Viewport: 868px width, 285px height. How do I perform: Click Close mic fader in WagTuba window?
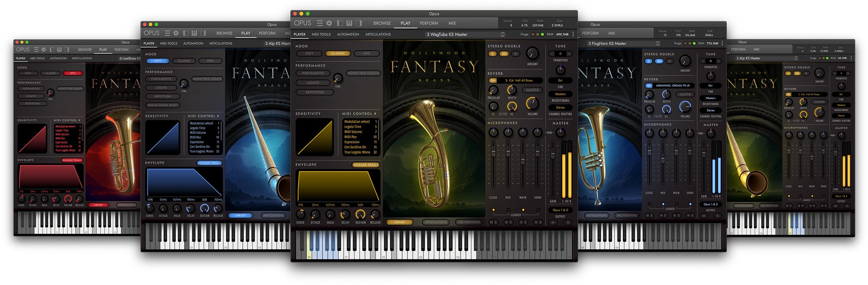coord(493,151)
